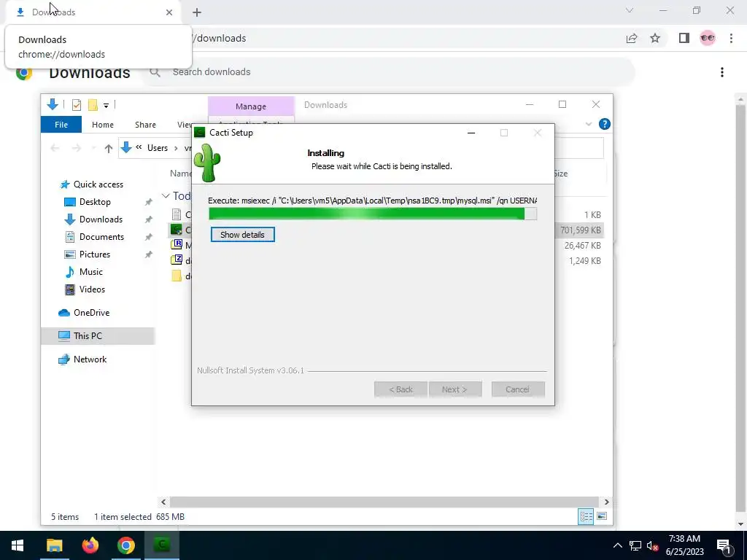Open the Chrome profile avatar
The image size is (747, 560).
pyautogui.click(x=708, y=39)
